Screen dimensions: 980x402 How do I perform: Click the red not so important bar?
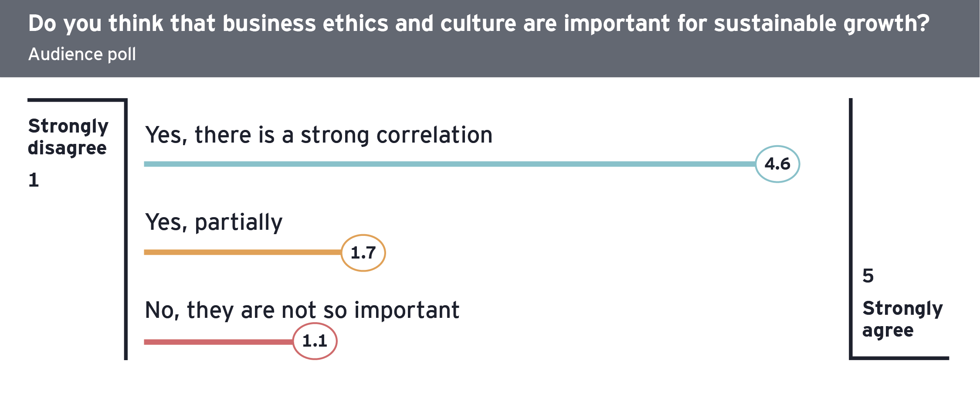218,342
